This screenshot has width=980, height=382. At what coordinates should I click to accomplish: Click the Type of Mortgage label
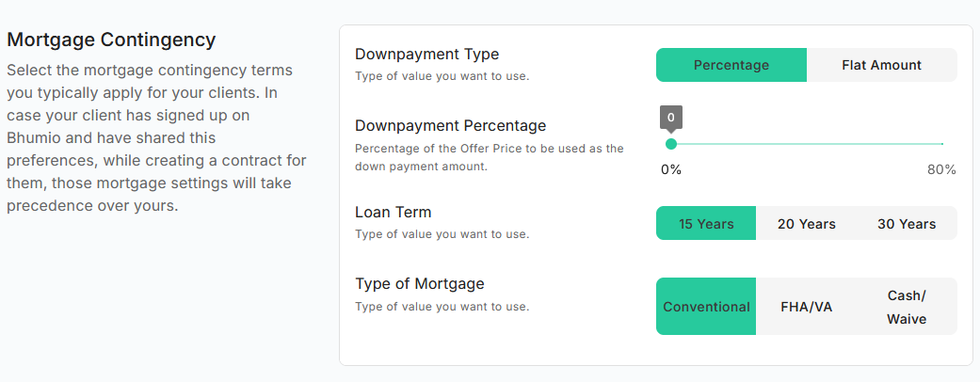pyautogui.click(x=419, y=284)
